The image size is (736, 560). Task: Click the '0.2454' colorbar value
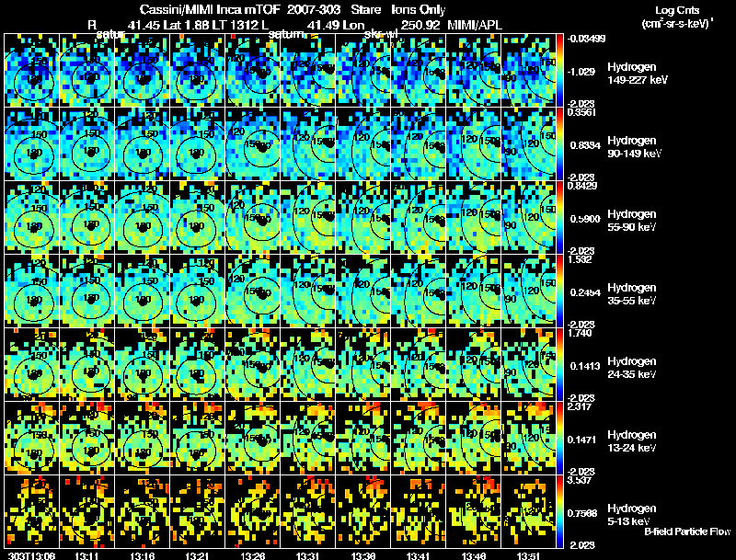pos(585,292)
